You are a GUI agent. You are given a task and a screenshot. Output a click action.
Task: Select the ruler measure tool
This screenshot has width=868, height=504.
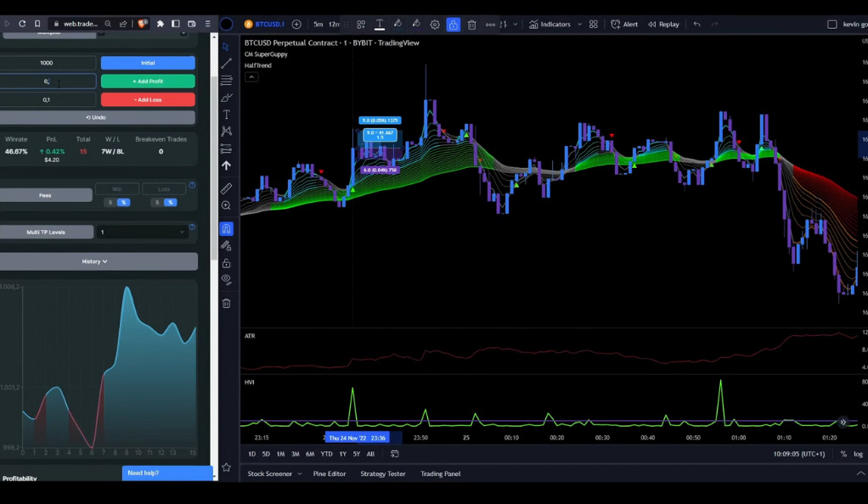[x=226, y=188]
